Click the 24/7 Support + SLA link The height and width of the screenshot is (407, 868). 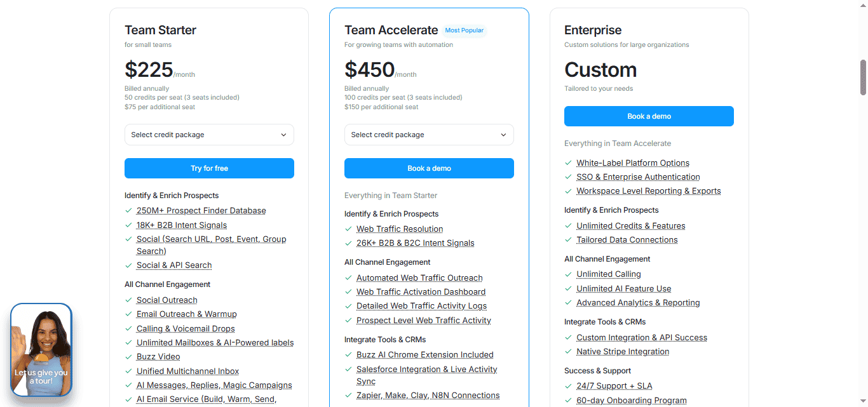[614, 385]
